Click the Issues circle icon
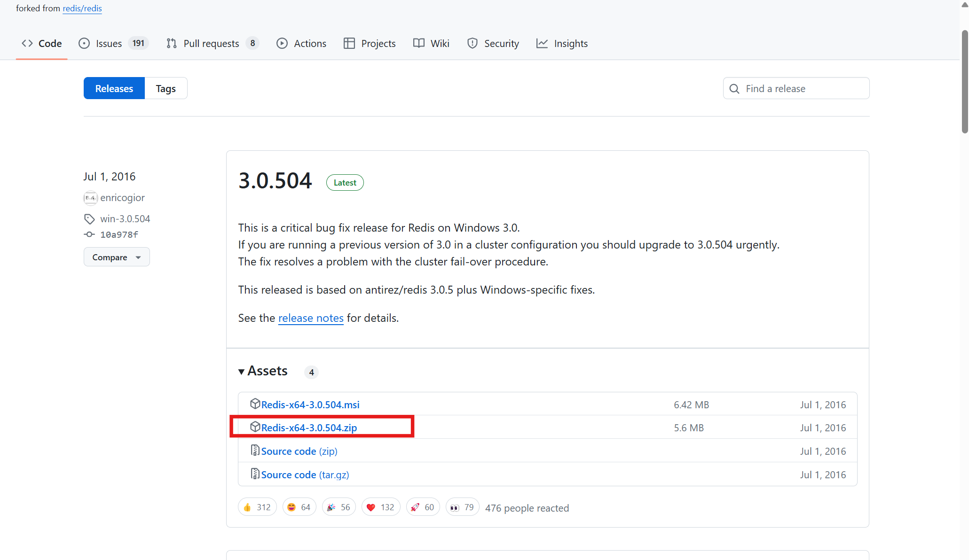Image resolution: width=969 pixels, height=560 pixels. pos(84,43)
